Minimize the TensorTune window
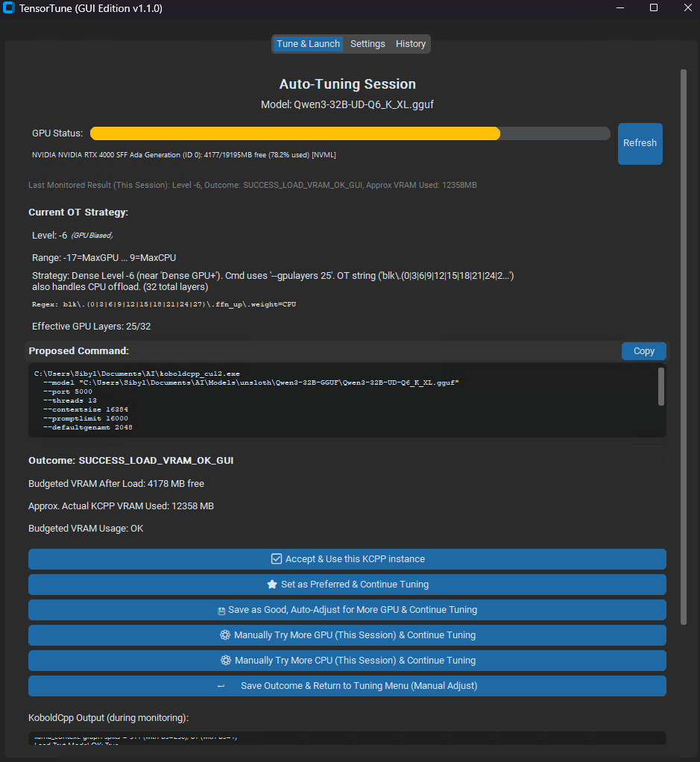 pos(619,7)
